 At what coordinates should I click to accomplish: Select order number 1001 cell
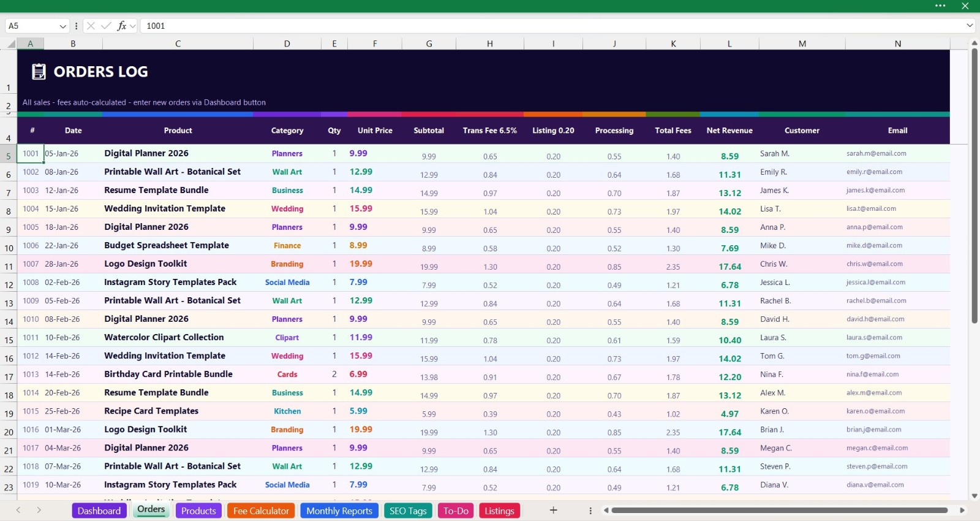click(x=30, y=154)
